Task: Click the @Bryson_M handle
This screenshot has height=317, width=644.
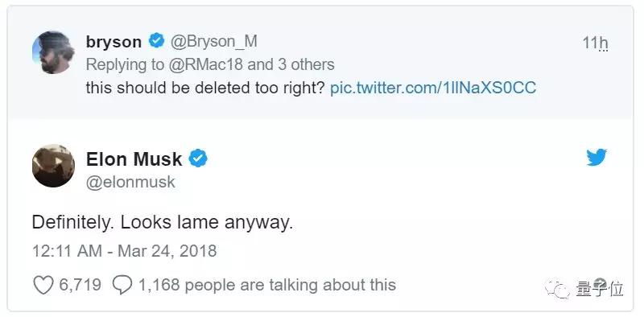Action: pyautogui.click(x=213, y=42)
